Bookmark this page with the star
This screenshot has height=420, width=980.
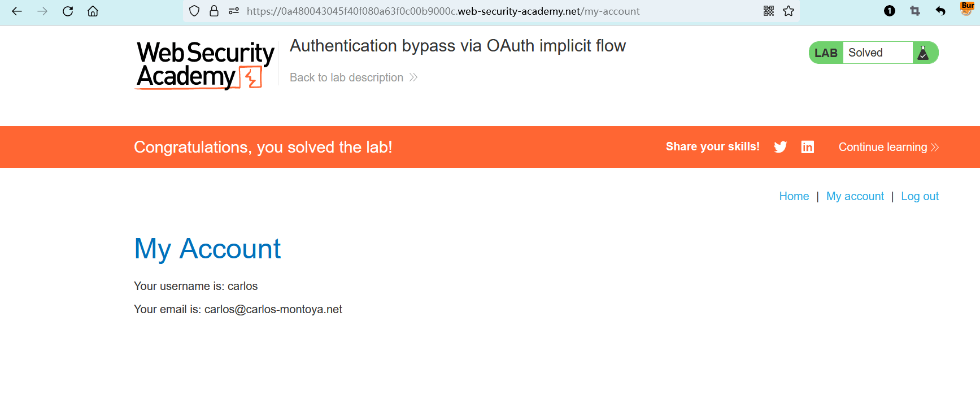[789, 11]
